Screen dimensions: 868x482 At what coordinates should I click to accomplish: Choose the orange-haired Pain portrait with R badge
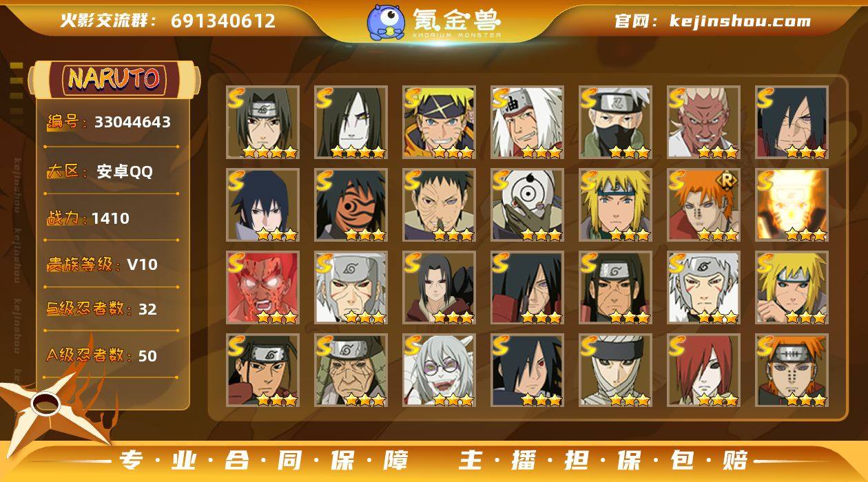(x=703, y=205)
